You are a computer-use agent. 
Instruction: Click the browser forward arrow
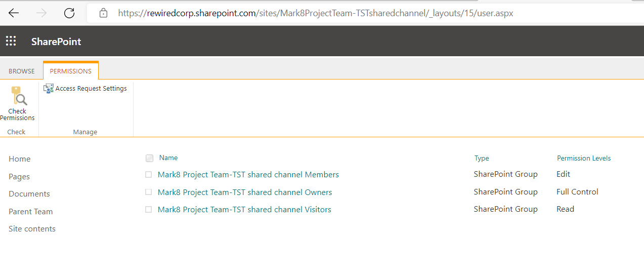(x=41, y=13)
